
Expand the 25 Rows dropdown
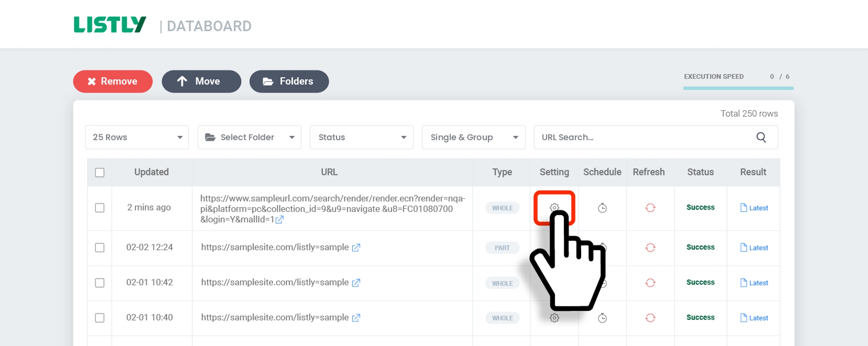[x=137, y=137]
